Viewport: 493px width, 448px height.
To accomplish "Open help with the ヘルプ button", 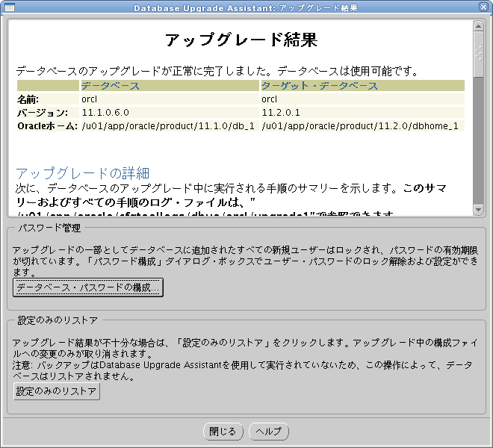I will 269,432.
